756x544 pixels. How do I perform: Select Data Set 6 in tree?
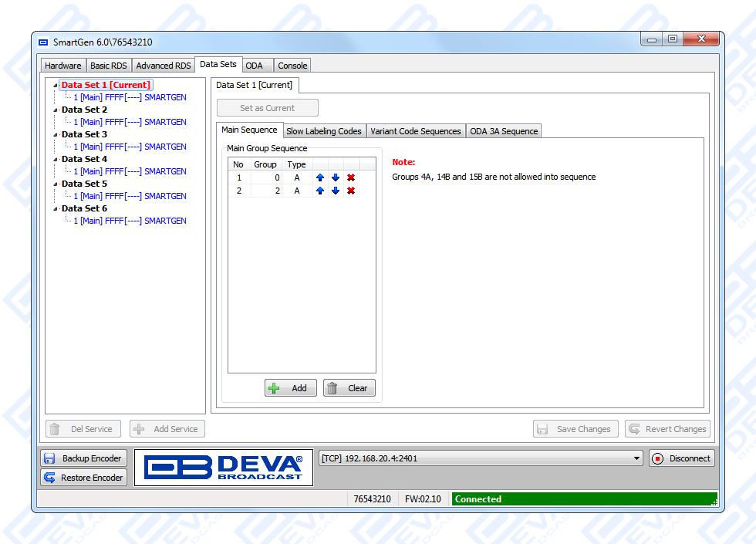(x=84, y=208)
